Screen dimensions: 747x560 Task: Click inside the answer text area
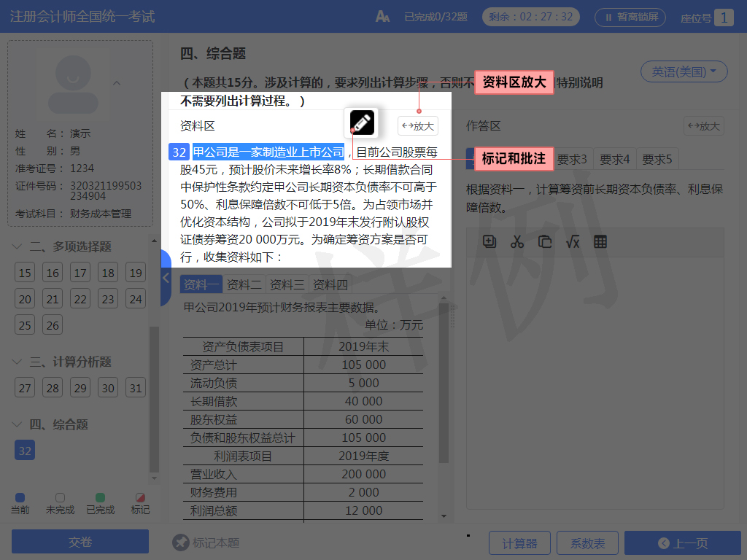tap(595, 379)
